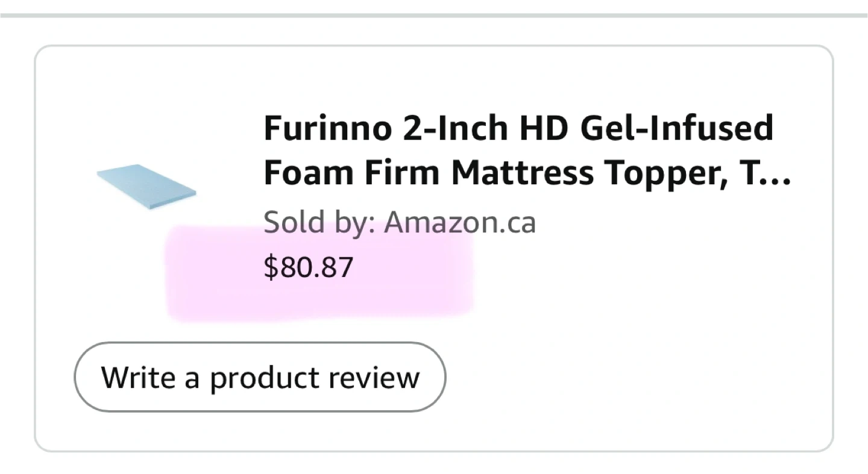Click the $80.87 price text
The image size is (868, 474).
click(x=308, y=267)
